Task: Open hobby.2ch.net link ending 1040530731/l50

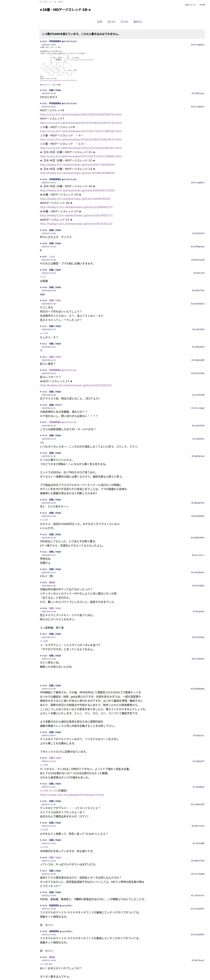Action: click(77, 191)
